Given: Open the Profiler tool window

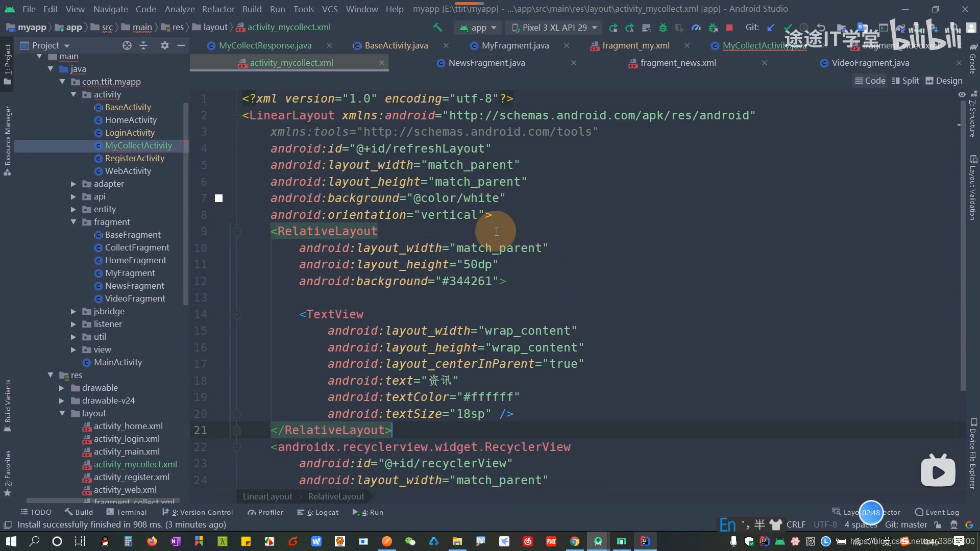Looking at the screenshot, I should point(265,512).
